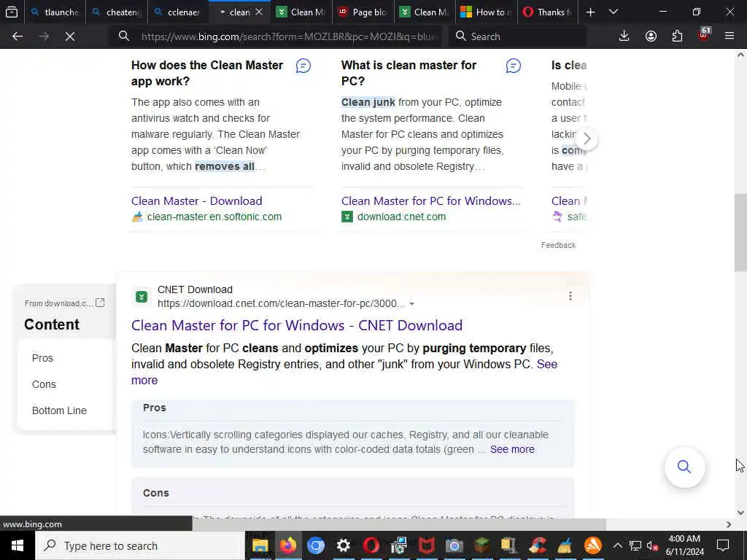Click 'Type here to search' taskbar box
The image size is (747, 560).
[140, 545]
